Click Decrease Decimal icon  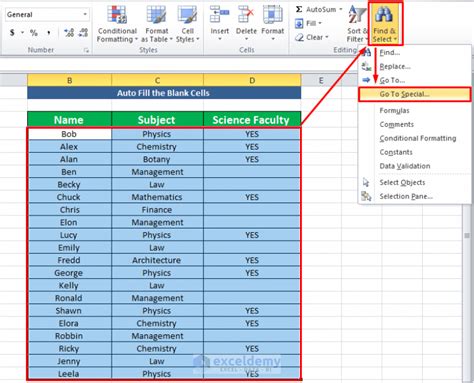click(83, 33)
